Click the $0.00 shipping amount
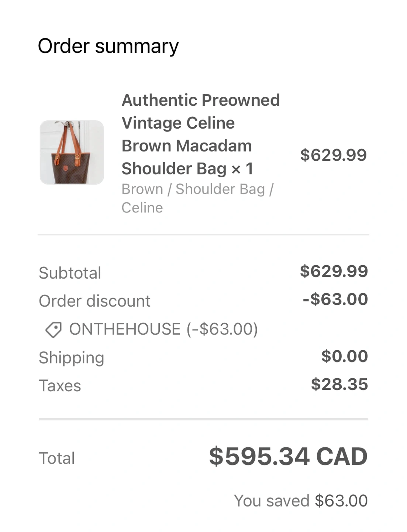 [344, 356]
